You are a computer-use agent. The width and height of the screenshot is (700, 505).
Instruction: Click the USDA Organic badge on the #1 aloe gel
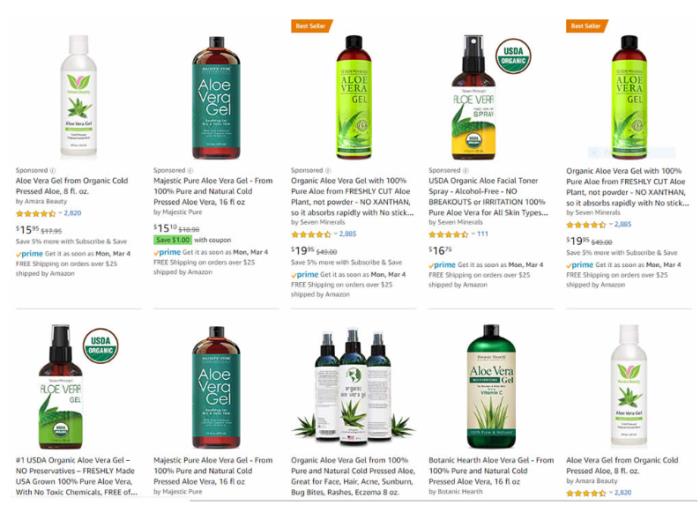point(100,345)
